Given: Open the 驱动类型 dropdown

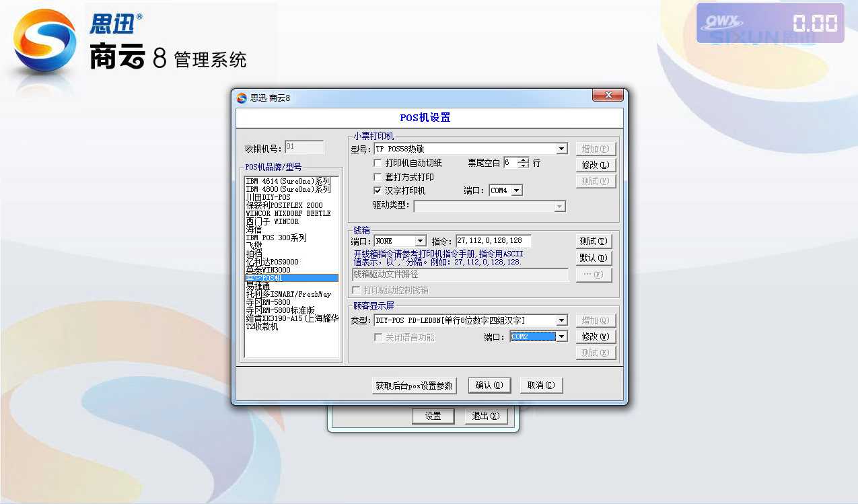Looking at the screenshot, I should pyautogui.click(x=559, y=207).
